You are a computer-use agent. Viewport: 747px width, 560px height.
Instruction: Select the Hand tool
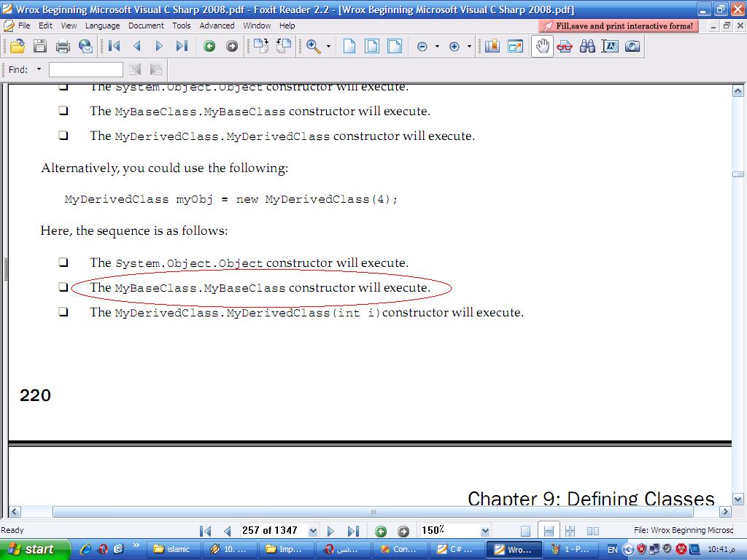(542, 46)
